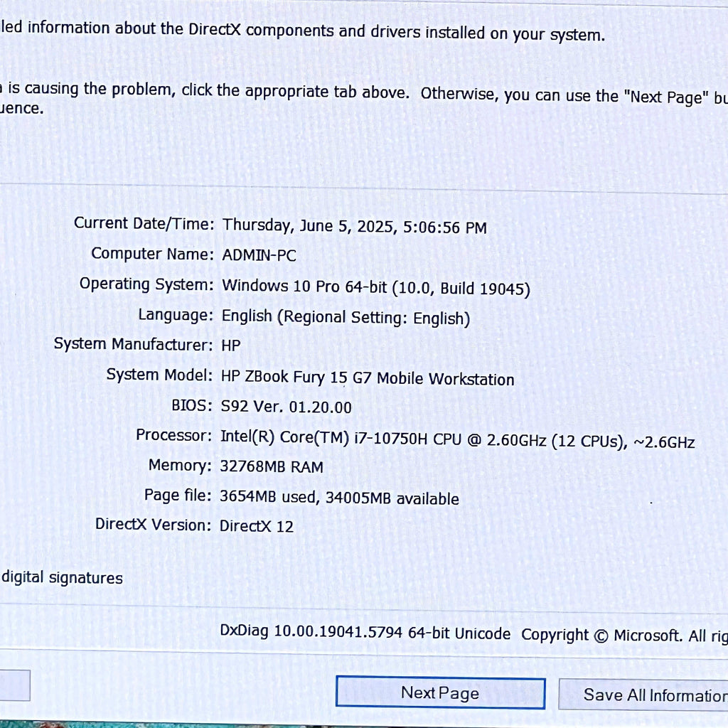Click the HP ZBook Fury system model text
728x728 pixels.
(x=368, y=378)
